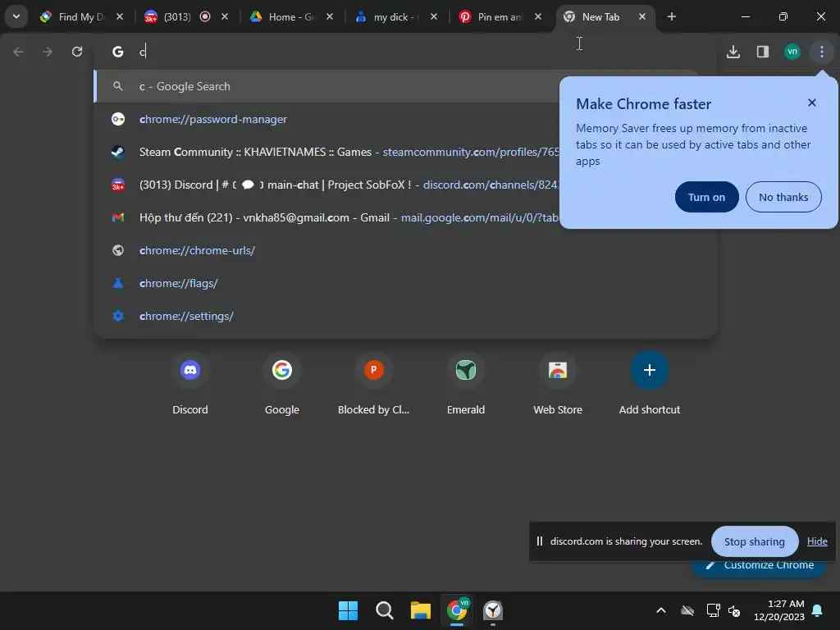The image size is (840, 630).
Task: Close the Home - Google Drive tab
Action: click(330, 17)
